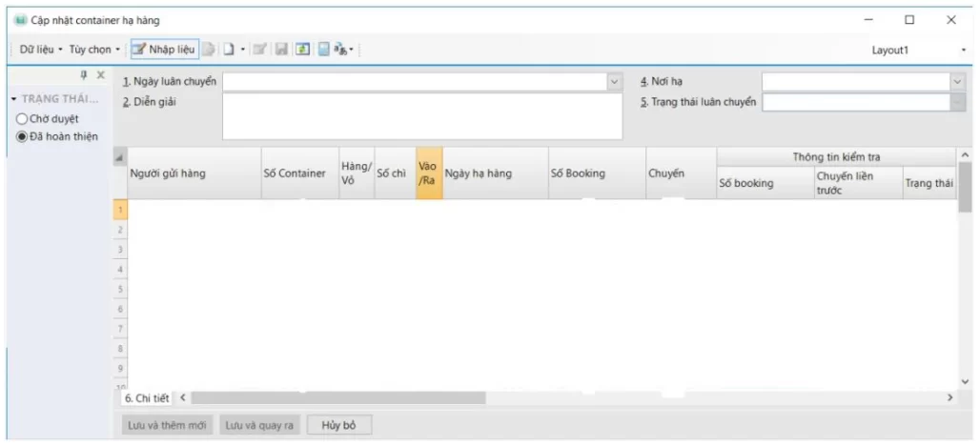Screen dimensions: 980x446
Task: Click the Nhập liệu toolbar button
Action: point(164,49)
